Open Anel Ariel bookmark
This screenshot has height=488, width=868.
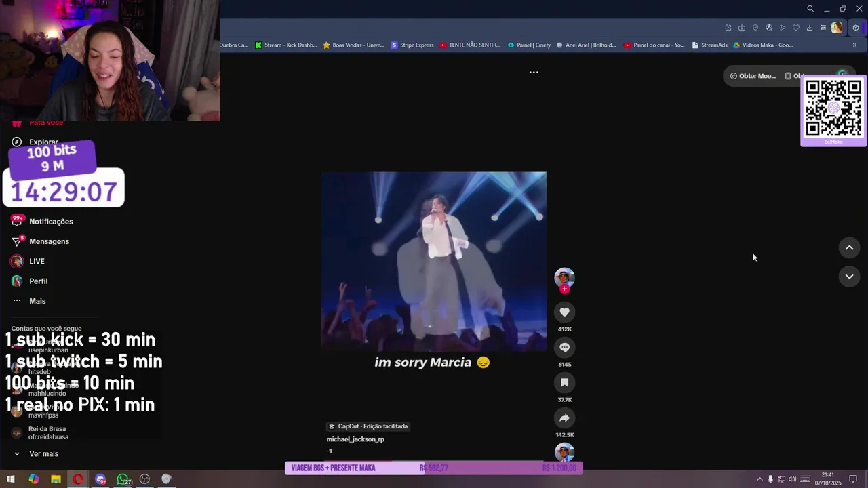586,45
